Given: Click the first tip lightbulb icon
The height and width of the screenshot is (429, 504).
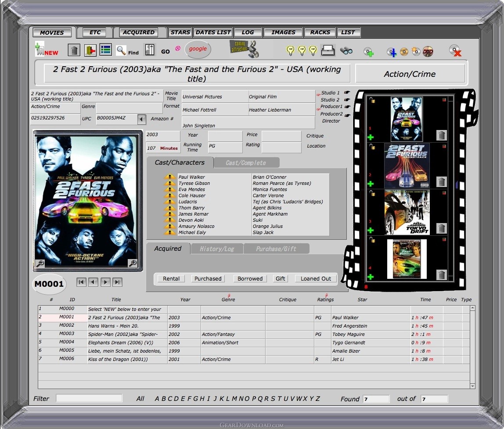Looking at the screenshot, I should [290, 50].
